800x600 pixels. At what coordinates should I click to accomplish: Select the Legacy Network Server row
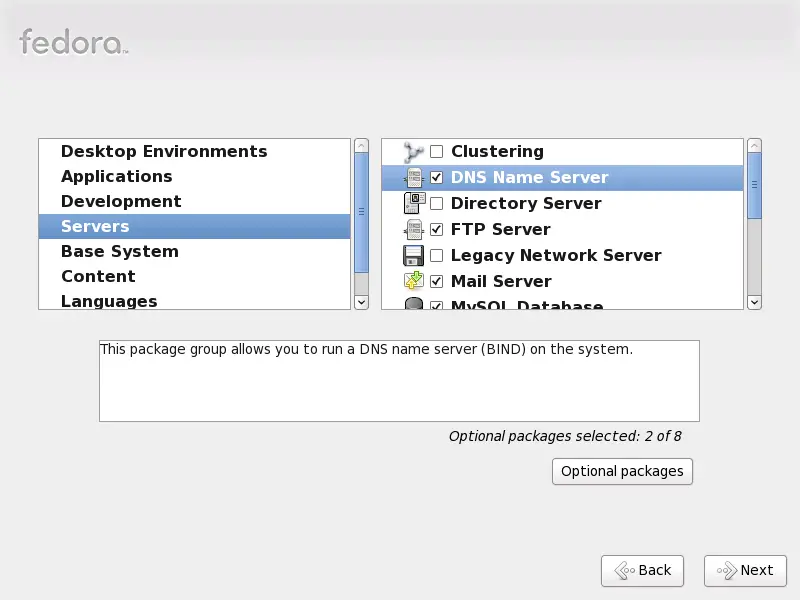click(x=562, y=255)
